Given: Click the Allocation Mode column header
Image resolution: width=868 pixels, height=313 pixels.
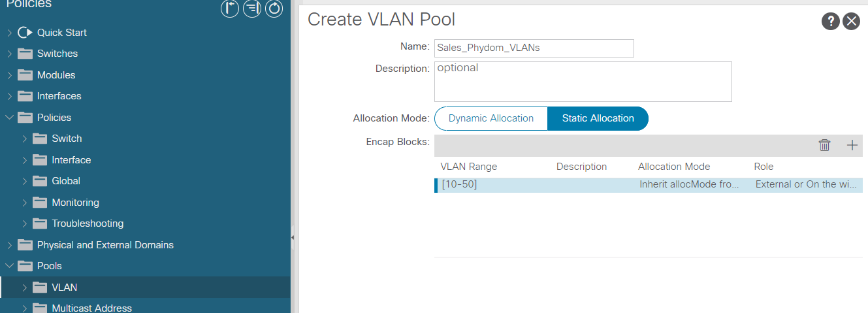Looking at the screenshot, I should (x=674, y=167).
